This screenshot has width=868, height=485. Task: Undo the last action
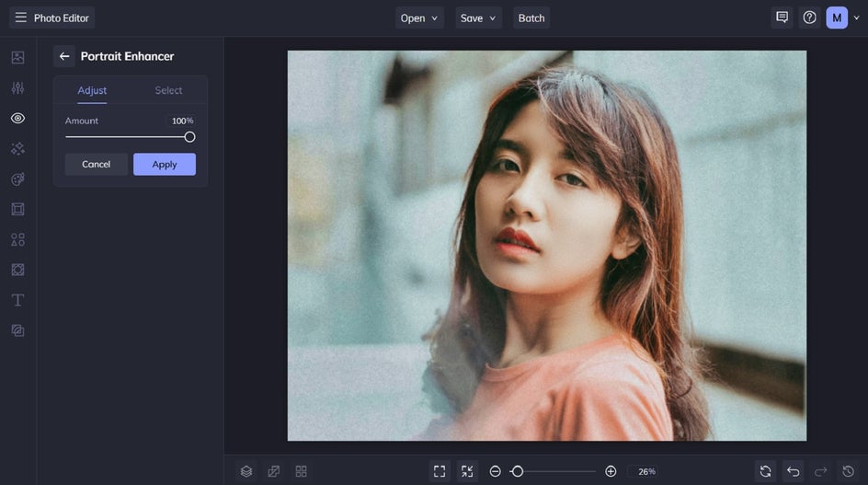(794, 471)
